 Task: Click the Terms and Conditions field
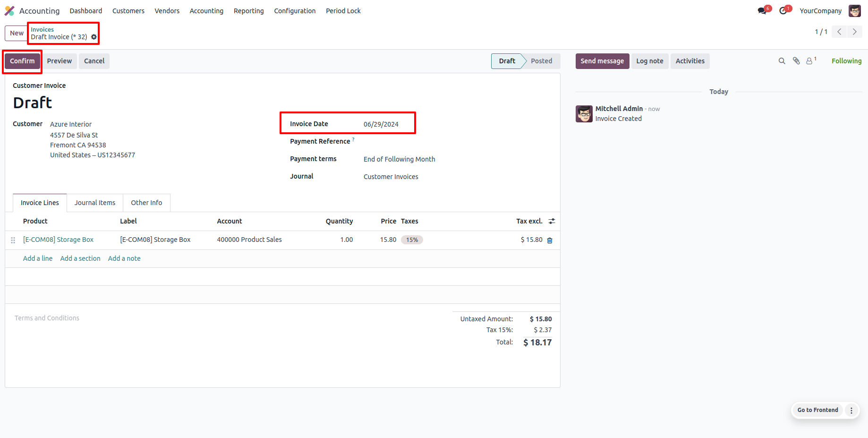[47, 318]
